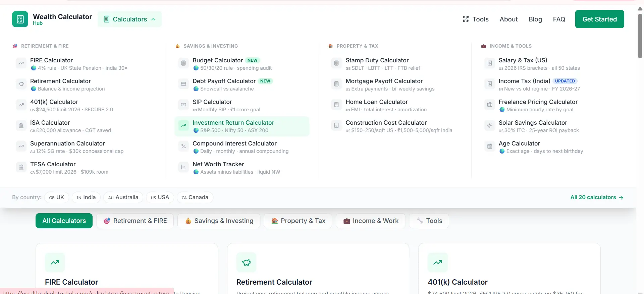This screenshot has height=294, width=644.
Task: Click the FIRE Calculator trend icon in menu
Action: tap(21, 63)
